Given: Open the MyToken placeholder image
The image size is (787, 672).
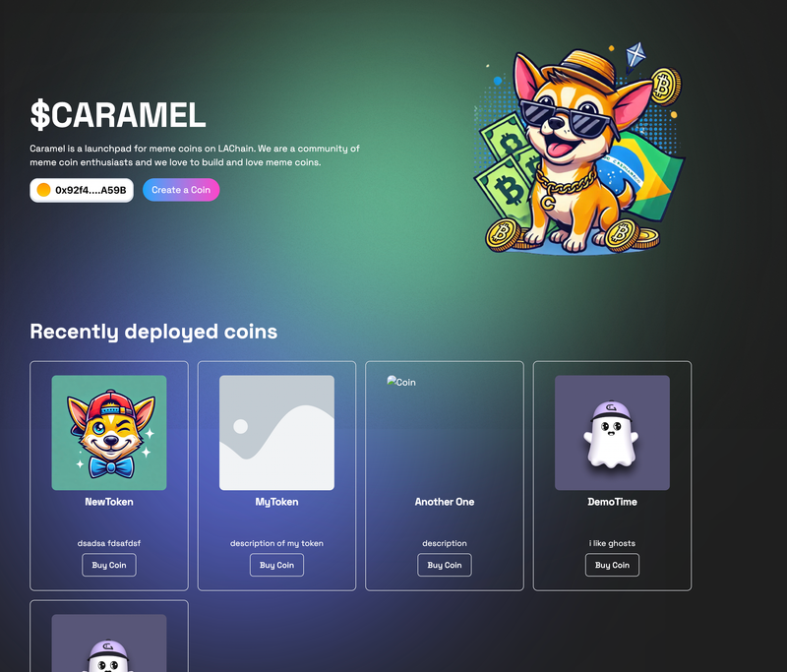Looking at the screenshot, I should point(276,433).
